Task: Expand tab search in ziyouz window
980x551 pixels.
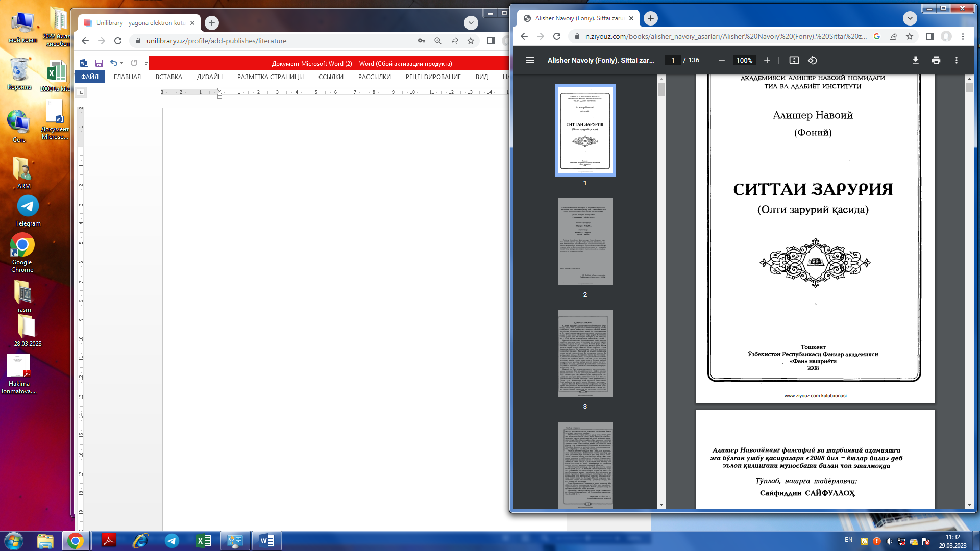Action: tap(910, 18)
